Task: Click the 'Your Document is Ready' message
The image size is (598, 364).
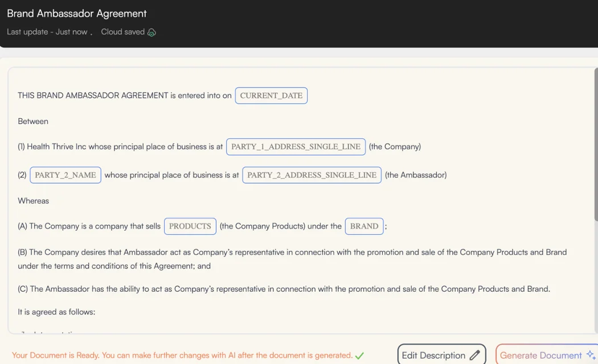Action: click(x=182, y=355)
